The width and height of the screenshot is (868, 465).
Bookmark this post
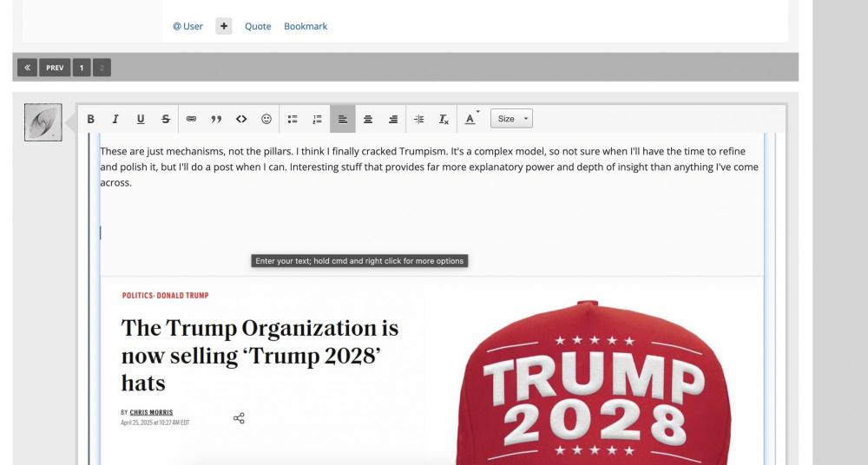point(306,26)
